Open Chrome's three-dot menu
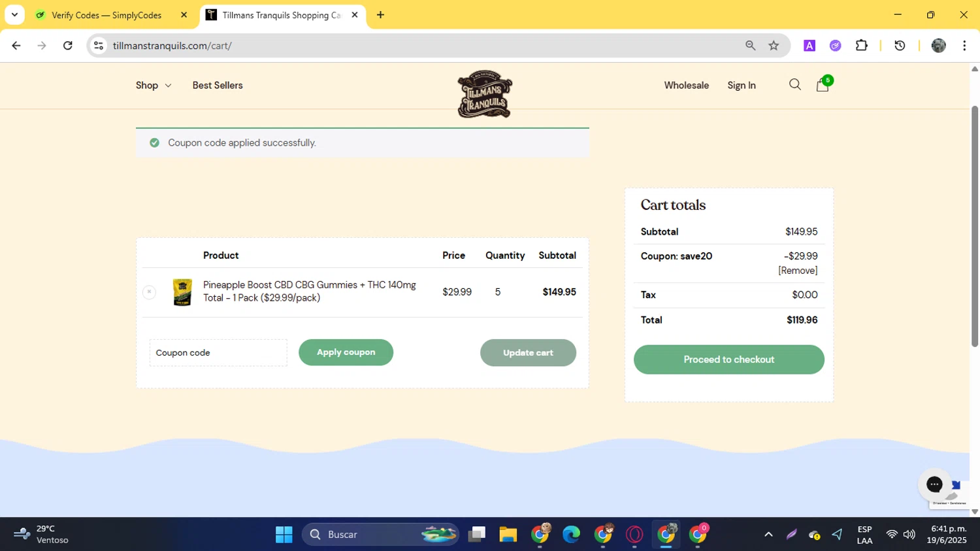 pos(964,46)
